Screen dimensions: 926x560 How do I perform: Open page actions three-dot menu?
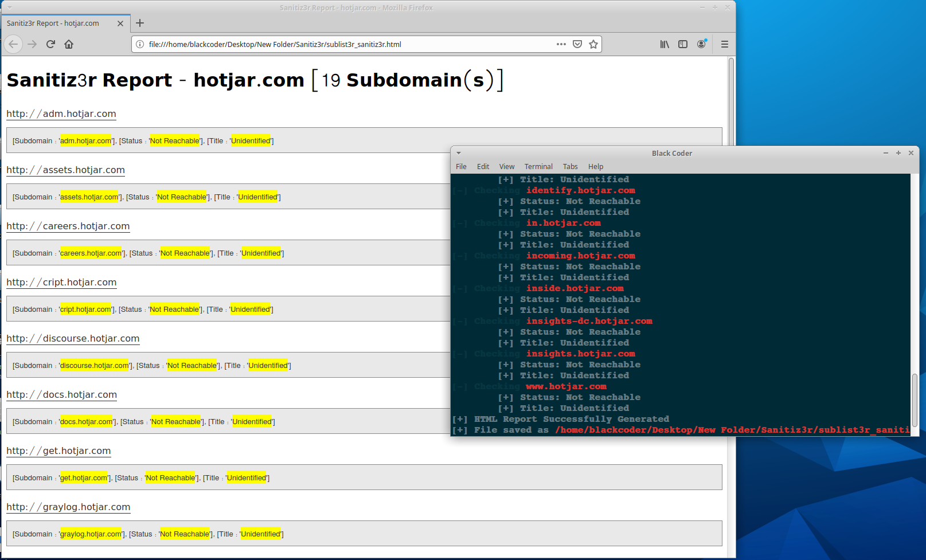click(x=561, y=44)
